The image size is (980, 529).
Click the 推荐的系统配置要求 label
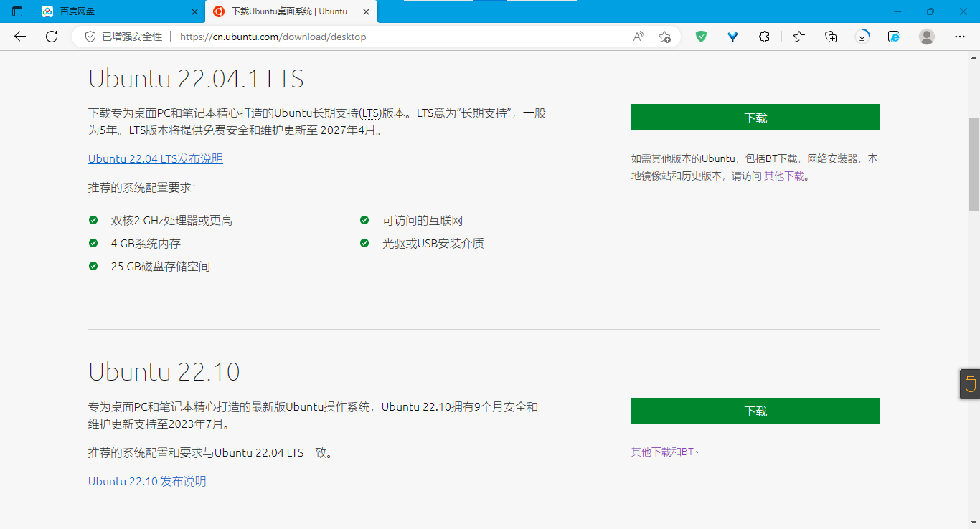point(141,188)
